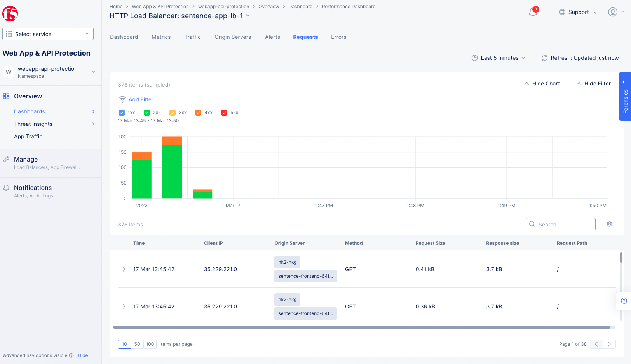Click the help question mark icon
631x364 pixels.
pos(624,301)
